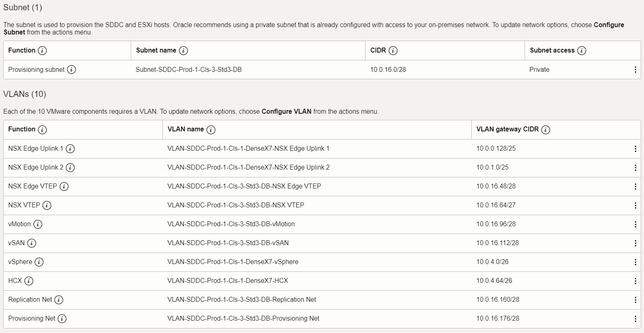Click gateway CIDR 10.0.16.96/28

(x=496, y=224)
